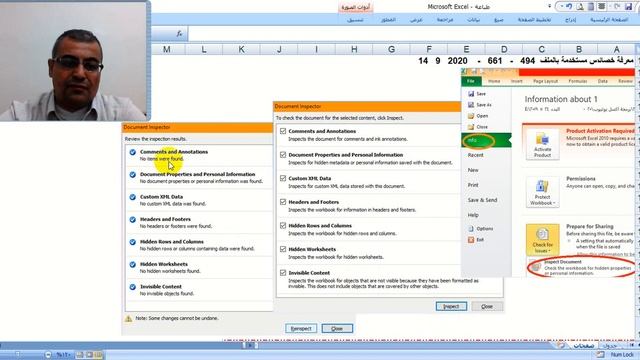The image size is (640, 360).
Task: Click the macro record icon beside Num Lock
Action: coord(600,355)
